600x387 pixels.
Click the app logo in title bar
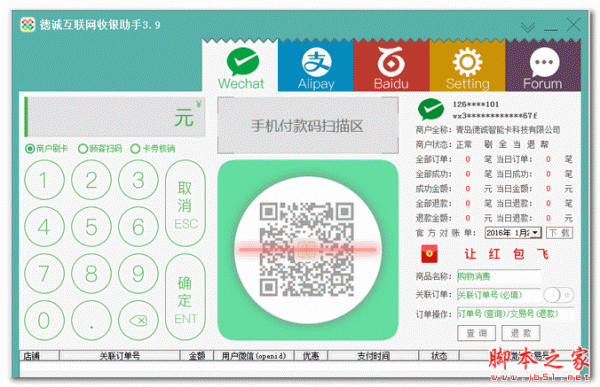(x=28, y=25)
